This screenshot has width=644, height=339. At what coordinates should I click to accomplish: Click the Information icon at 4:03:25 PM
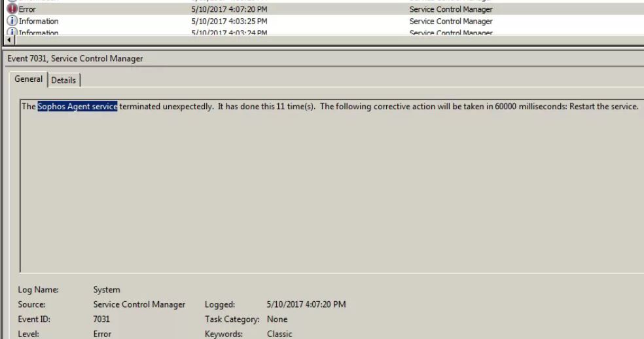pyautogui.click(x=12, y=20)
